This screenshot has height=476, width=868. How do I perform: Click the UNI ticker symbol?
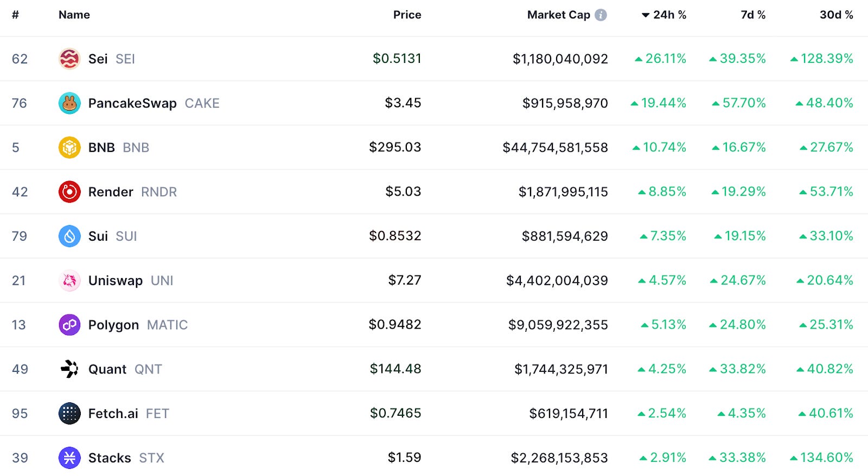click(162, 280)
